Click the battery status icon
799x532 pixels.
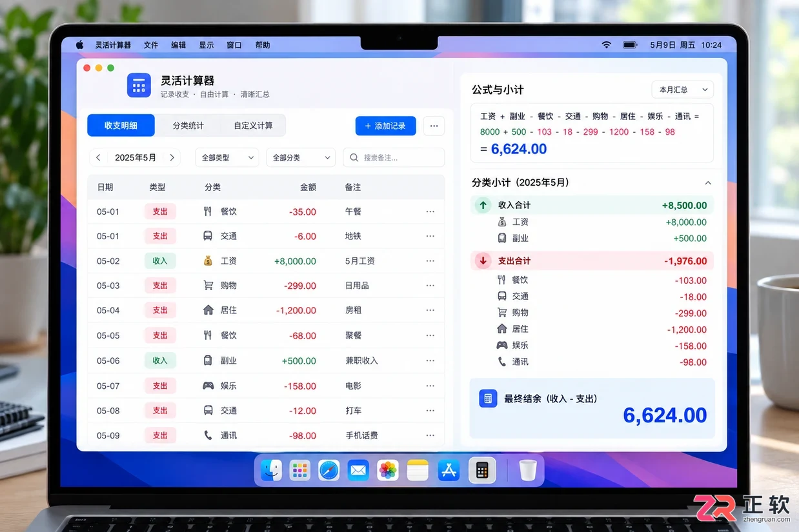click(x=629, y=45)
